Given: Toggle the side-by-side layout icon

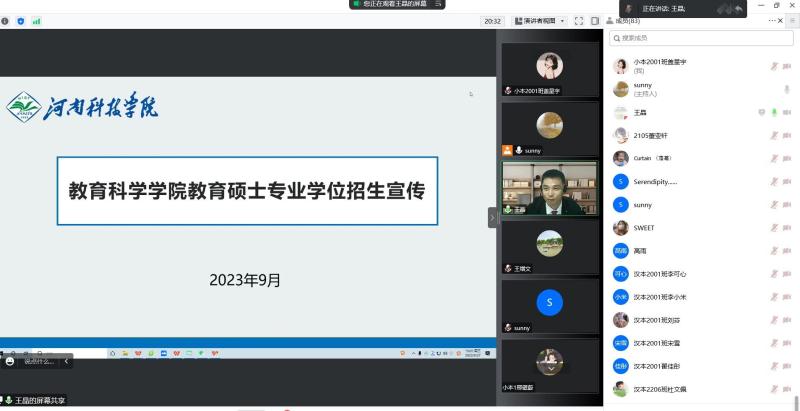Looking at the screenshot, I should [x=595, y=21].
